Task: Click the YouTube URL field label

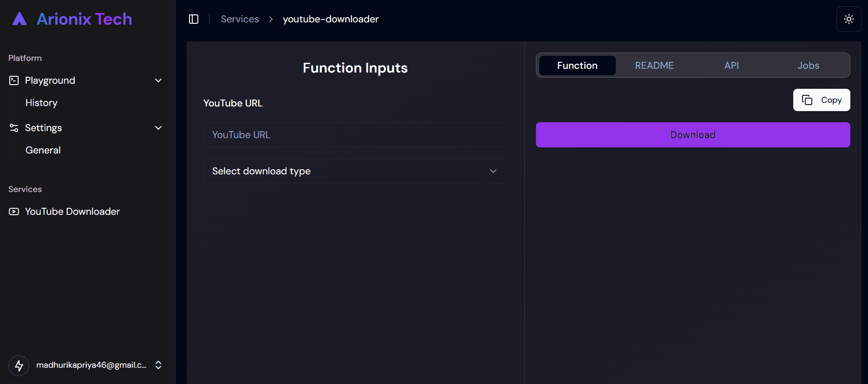Action: pos(233,103)
